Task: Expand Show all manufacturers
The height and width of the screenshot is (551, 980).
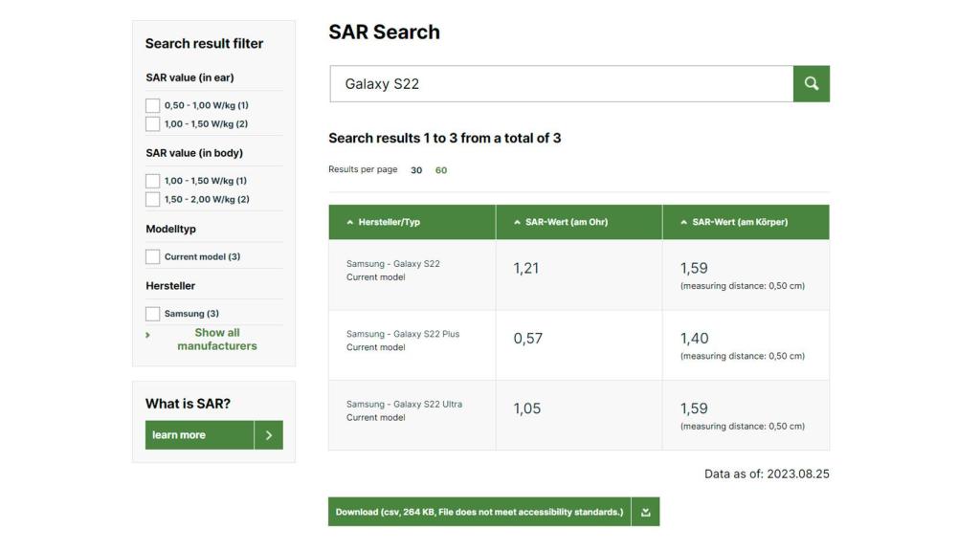Action: 217,340
